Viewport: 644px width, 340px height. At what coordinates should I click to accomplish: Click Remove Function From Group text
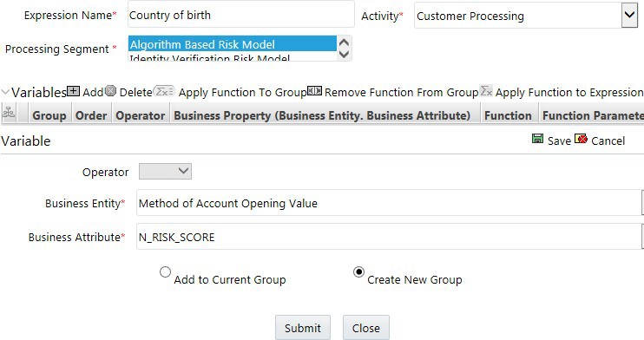pyautogui.click(x=401, y=93)
